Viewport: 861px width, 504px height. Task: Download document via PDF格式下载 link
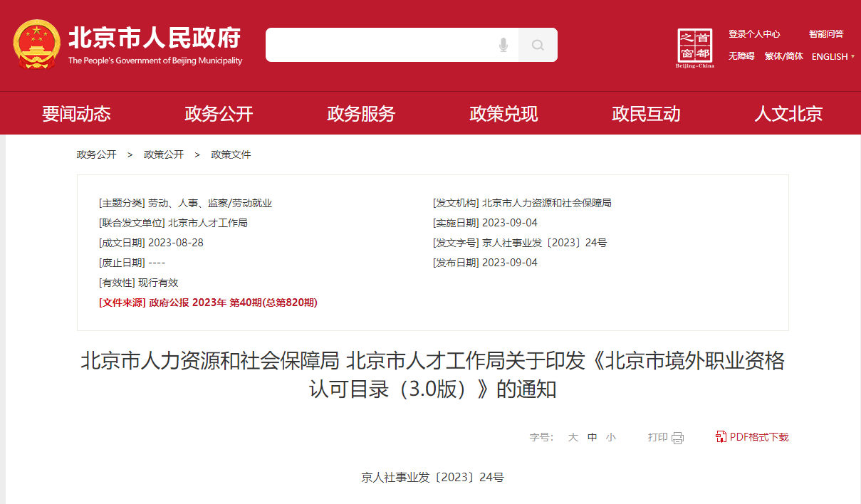click(758, 437)
